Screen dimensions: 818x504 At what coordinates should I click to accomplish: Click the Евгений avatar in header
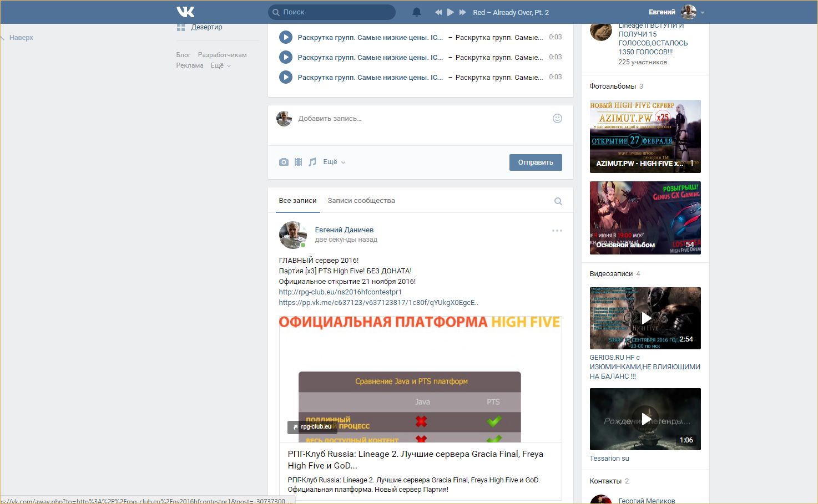[x=689, y=12]
